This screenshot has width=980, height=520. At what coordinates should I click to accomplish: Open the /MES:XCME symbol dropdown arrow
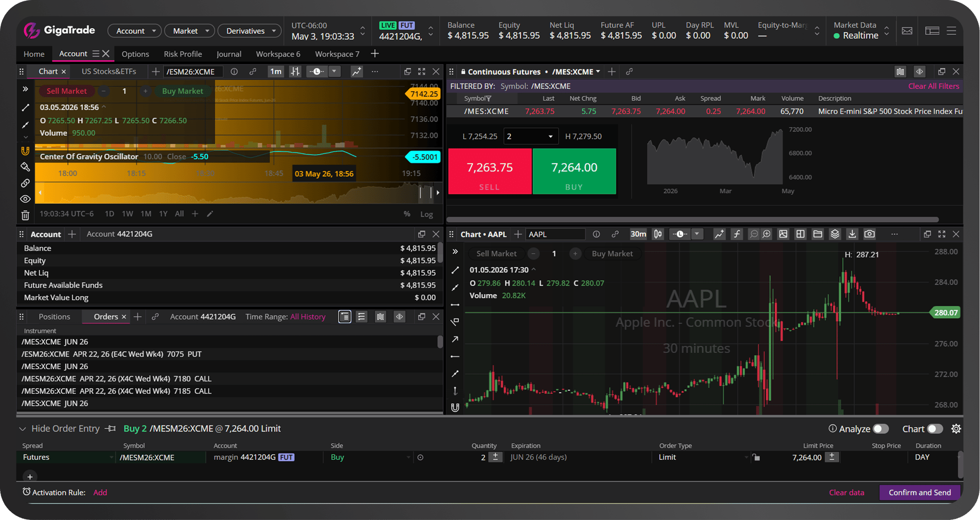pyautogui.click(x=598, y=71)
